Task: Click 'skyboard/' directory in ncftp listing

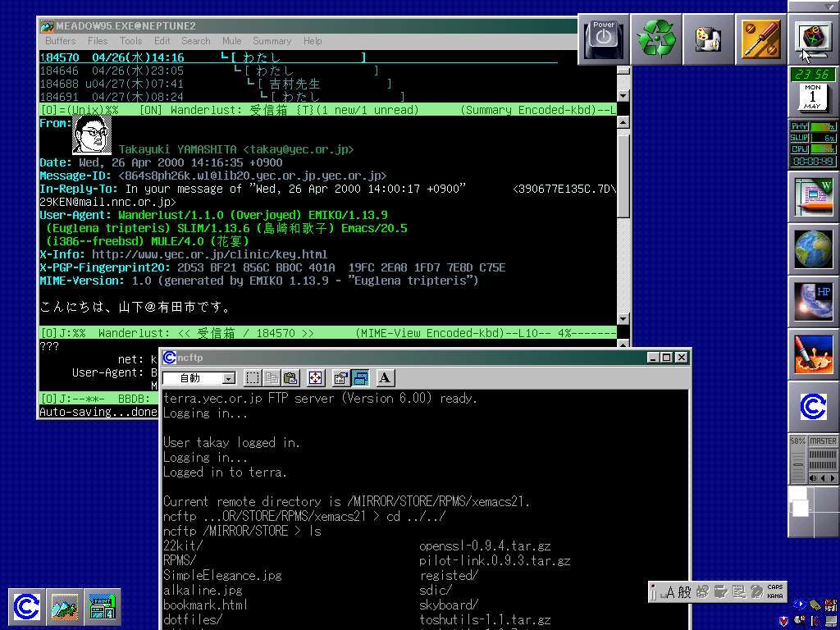Action: [449, 605]
